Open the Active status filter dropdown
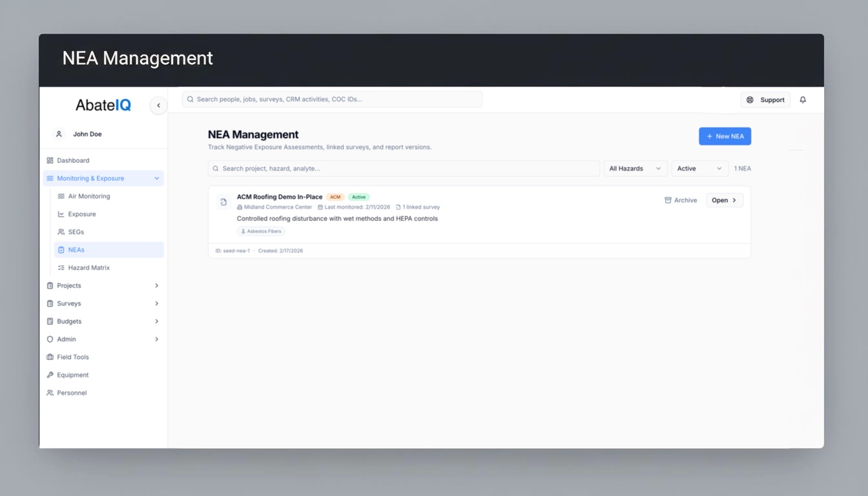The height and width of the screenshot is (496, 868). tap(700, 169)
